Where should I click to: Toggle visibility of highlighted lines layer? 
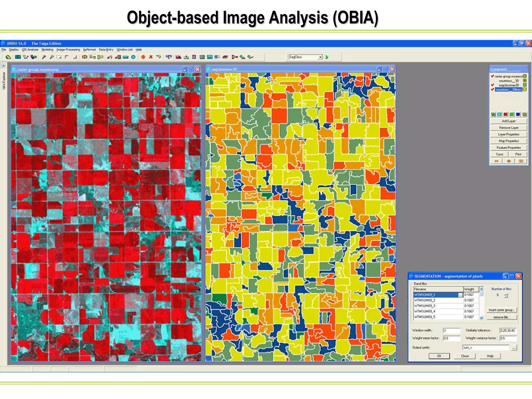[x=493, y=89]
